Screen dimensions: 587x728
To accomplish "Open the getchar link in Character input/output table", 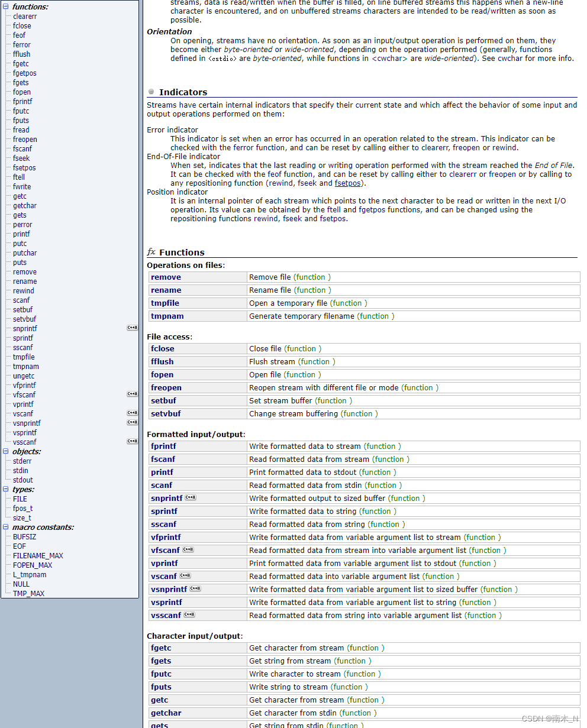I will pyautogui.click(x=166, y=713).
